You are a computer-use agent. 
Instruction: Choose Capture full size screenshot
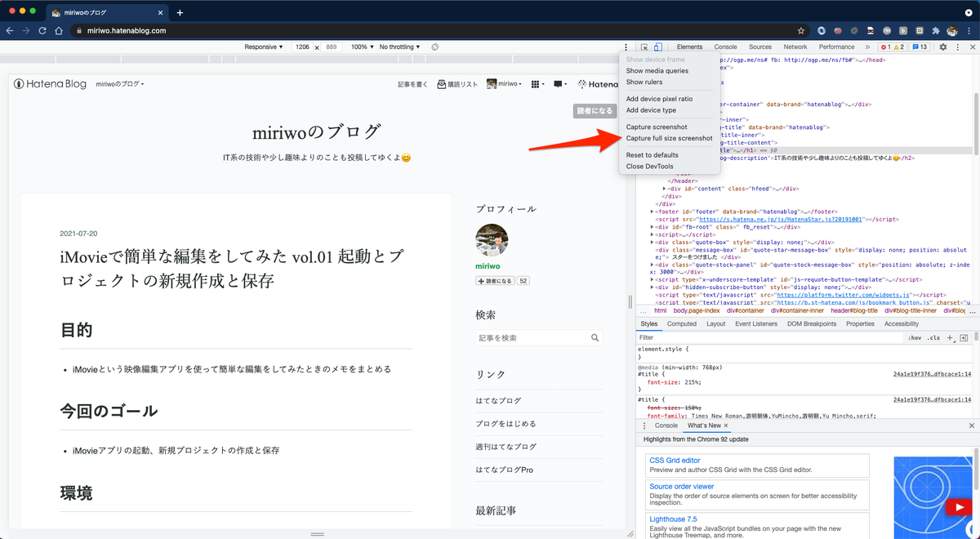[x=669, y=139]
